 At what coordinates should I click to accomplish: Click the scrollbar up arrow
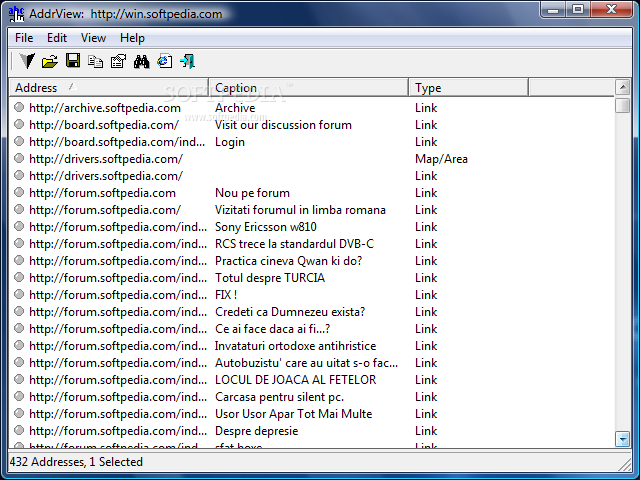point(622,87)
